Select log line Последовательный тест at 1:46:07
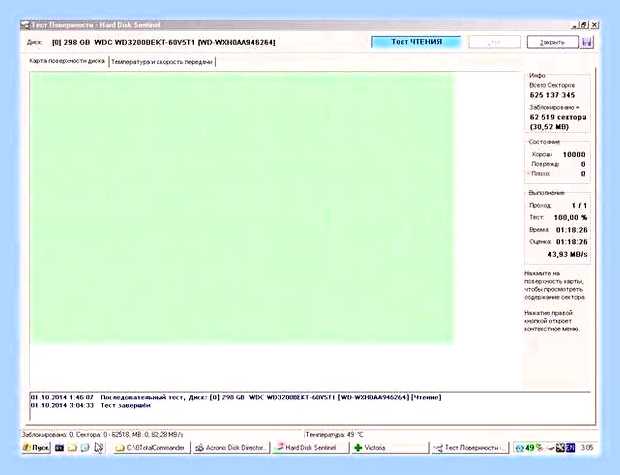The image size is (620, 475). coord(236,397)
